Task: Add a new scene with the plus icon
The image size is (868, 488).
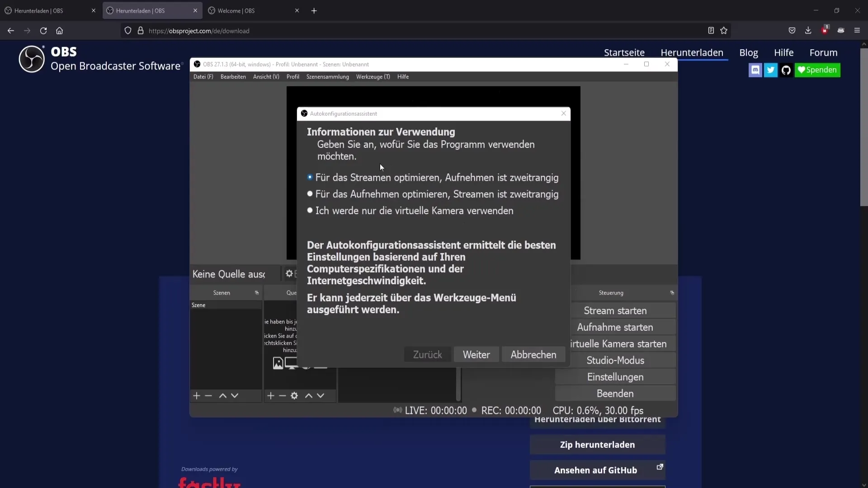Action: 197,396
